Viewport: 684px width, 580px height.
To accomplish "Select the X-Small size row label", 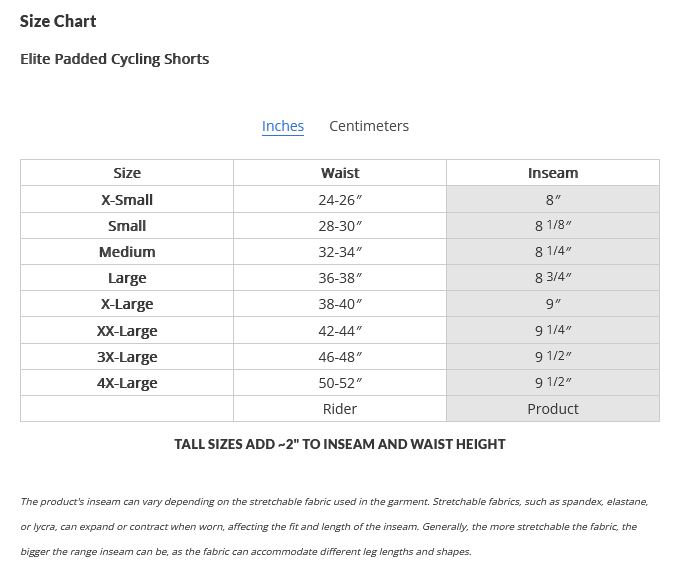I will point(127,200).
